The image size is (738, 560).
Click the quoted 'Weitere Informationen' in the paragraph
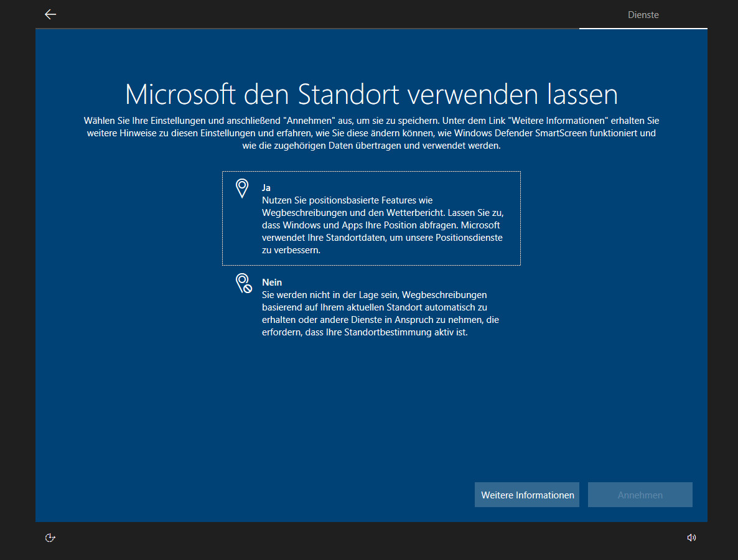pos(558,121)
